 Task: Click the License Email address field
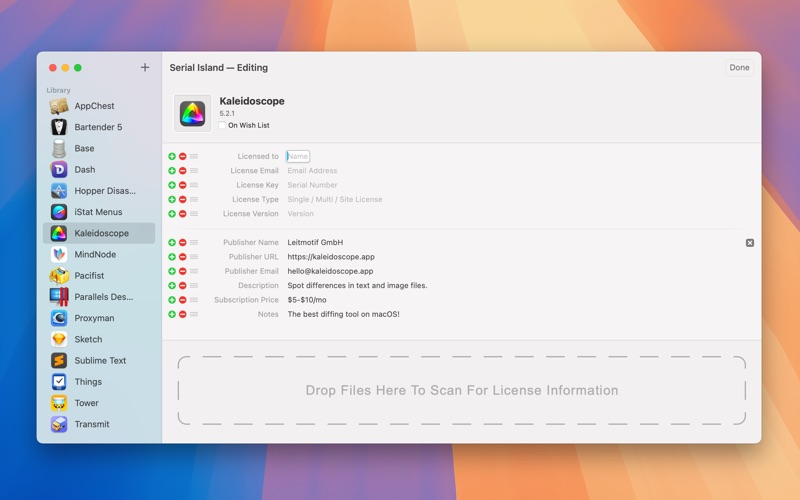(312, 170)
